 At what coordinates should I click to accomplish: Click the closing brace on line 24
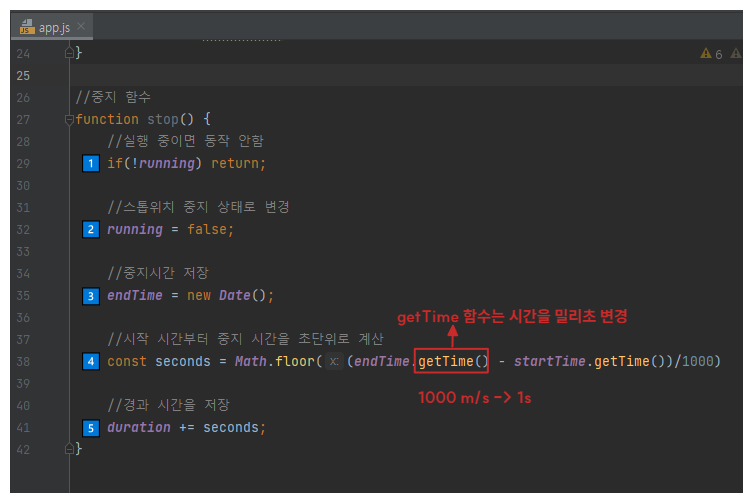point(79,53)
